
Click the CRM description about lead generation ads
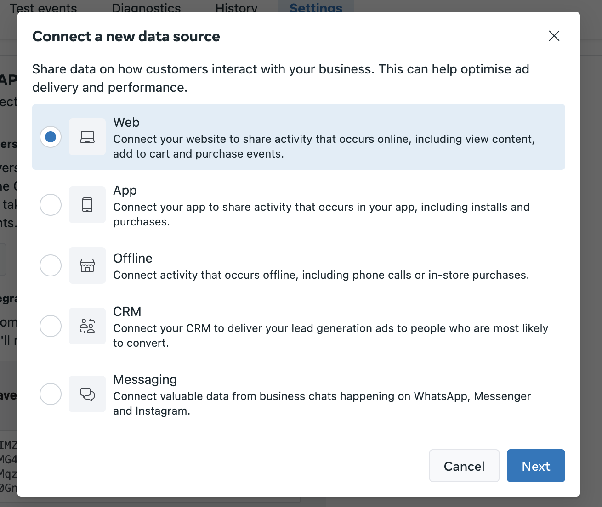pyautogui.click(x=331, y=335)
